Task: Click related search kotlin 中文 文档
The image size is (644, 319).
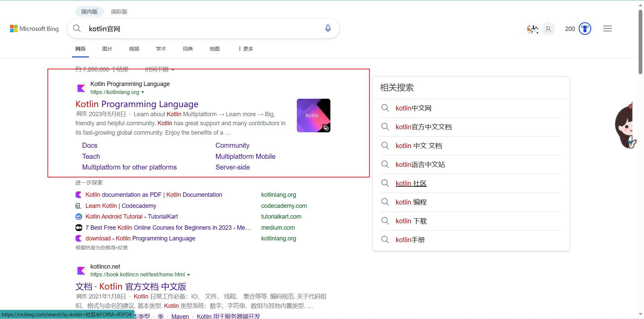Action: [x=419, y=146]
